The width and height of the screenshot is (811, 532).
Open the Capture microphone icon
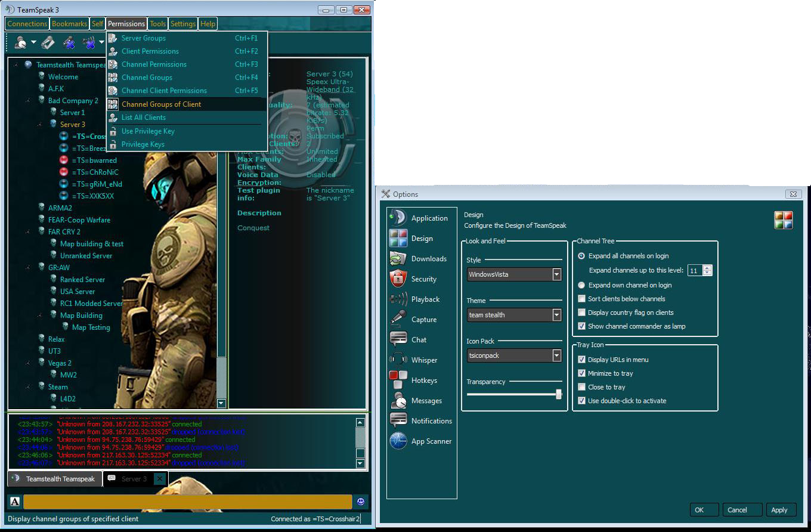click(398, 320)
